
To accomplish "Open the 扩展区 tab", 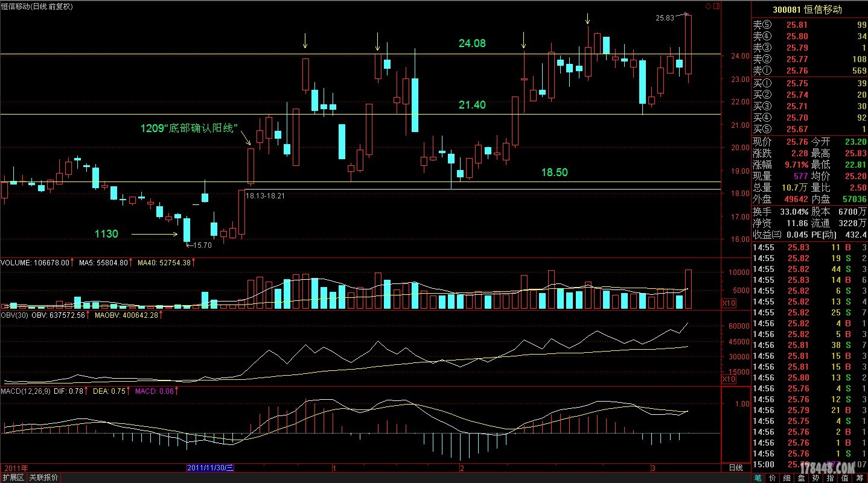I will [13, 478].
